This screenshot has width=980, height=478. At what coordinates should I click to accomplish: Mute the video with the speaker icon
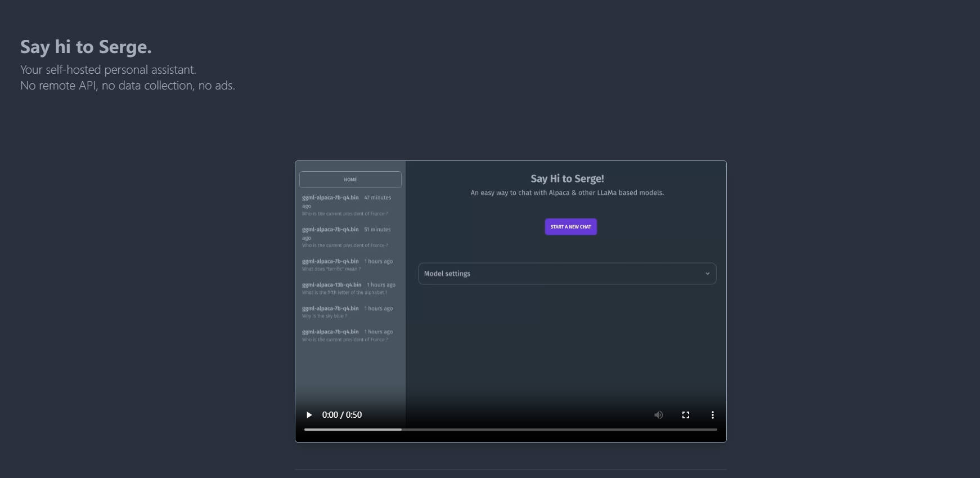658,415
